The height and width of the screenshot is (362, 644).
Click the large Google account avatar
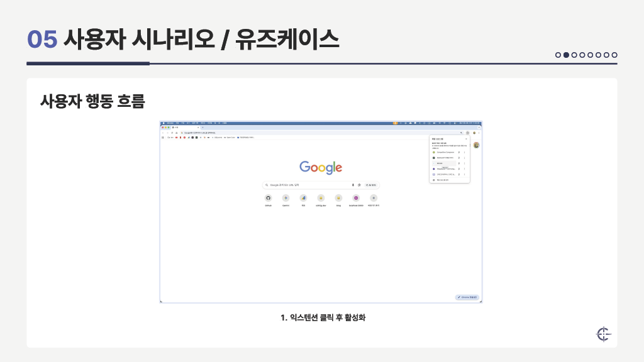pos(476,145)
